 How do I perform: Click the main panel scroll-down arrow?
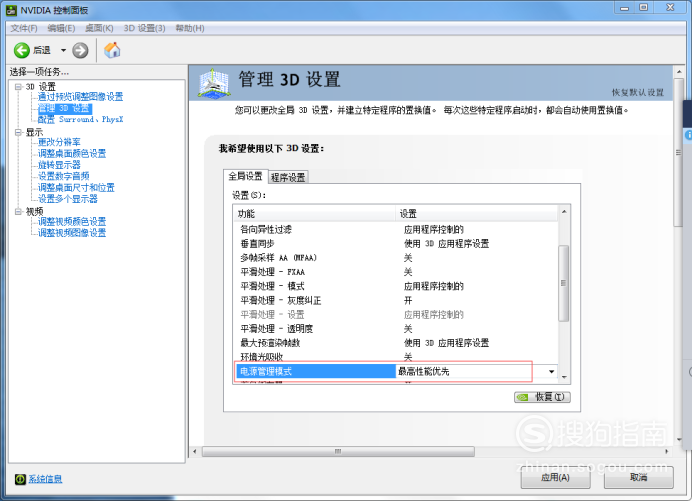pos(679,440)
